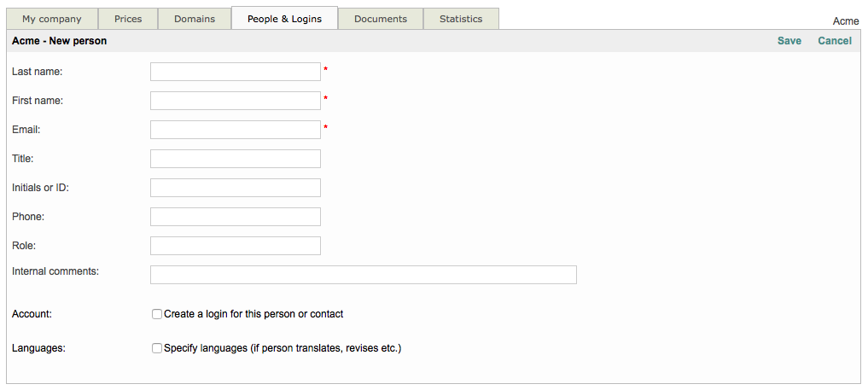Click the Phone number field
The width and height of the screenshot is (868, 390).
click(x=236, y=217)
